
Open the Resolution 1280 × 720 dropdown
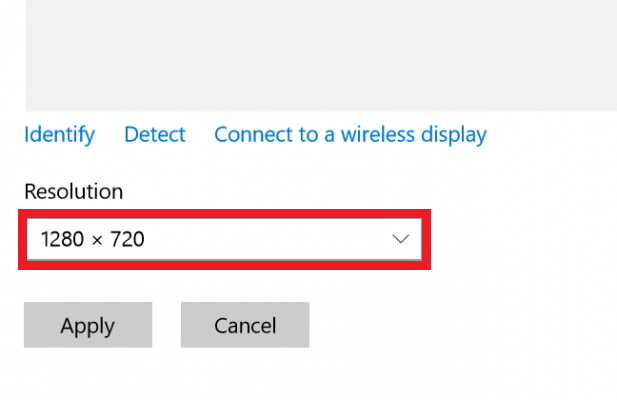tap(200, 239)
